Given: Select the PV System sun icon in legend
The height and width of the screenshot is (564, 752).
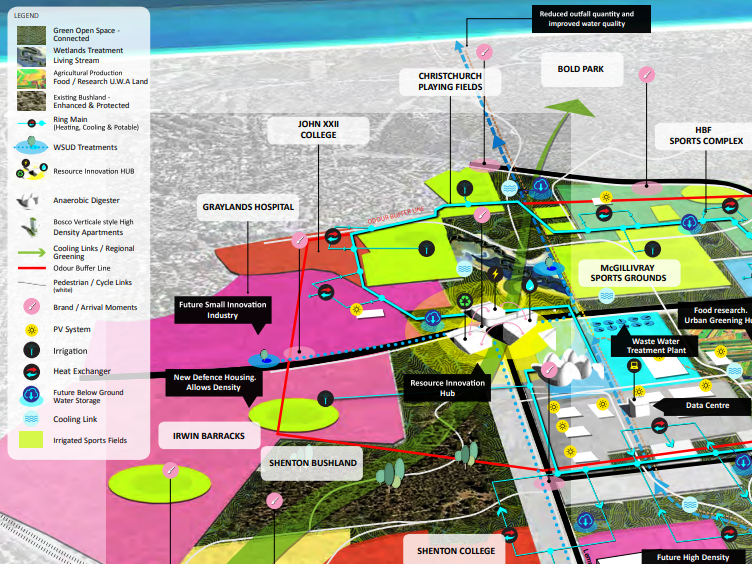Looking at the screenshot, I should [32, 329].
